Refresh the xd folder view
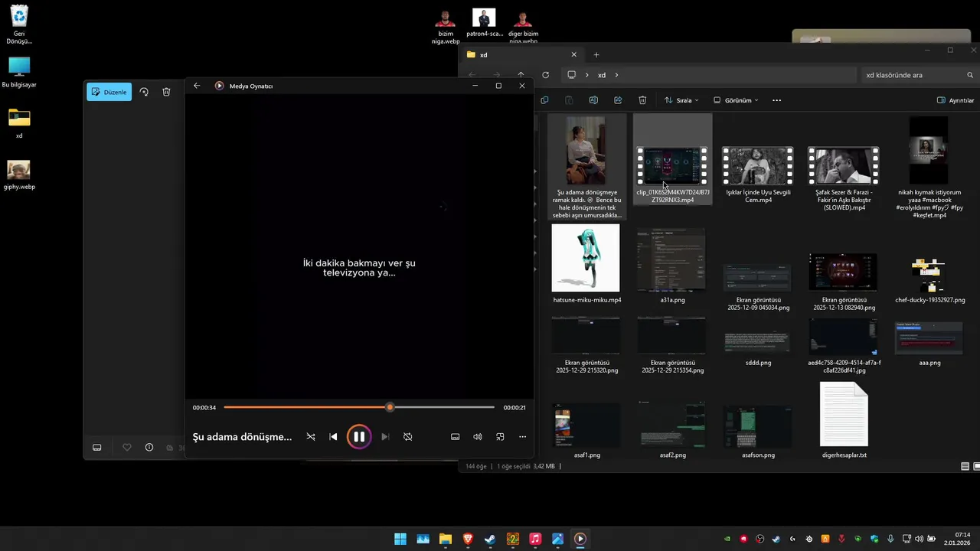This screenshot has height=551, width=980. click(x=545, y=75)
